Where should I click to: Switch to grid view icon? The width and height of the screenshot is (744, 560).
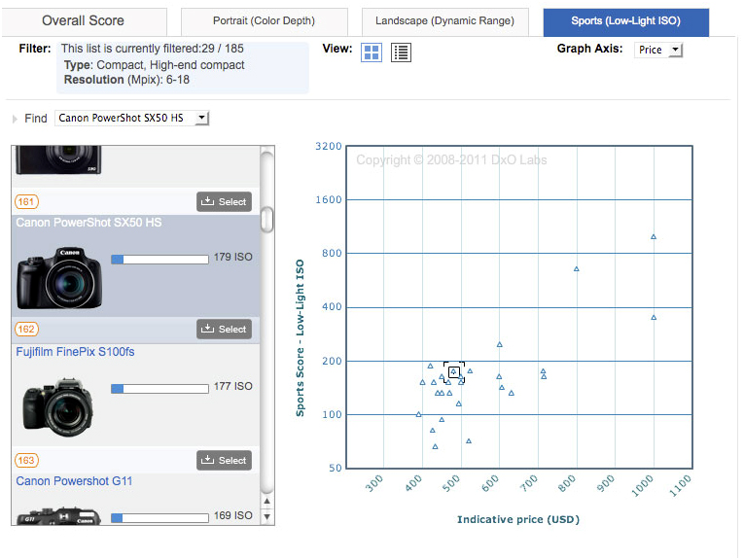(372, 52)
